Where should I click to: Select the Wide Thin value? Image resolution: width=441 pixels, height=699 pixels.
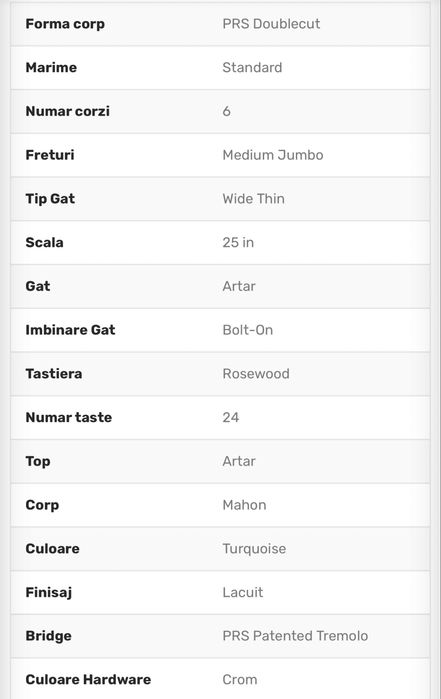click(253, 198)
